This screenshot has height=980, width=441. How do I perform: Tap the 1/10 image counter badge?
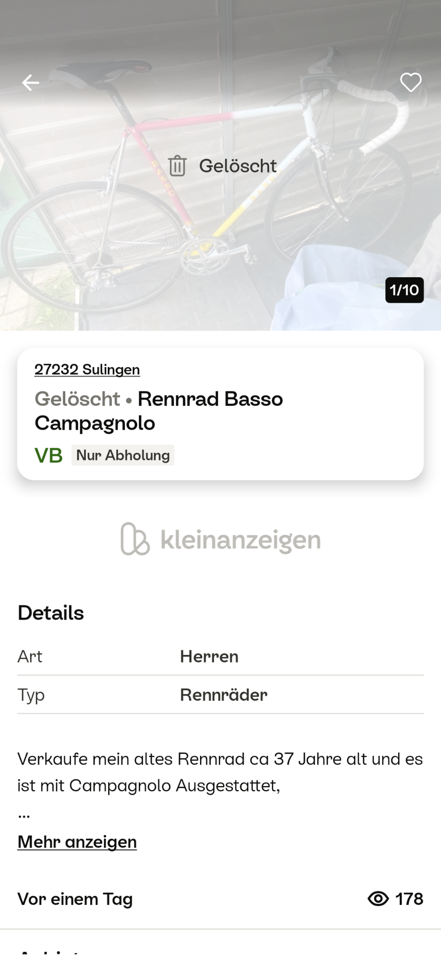tap(404, 290)
